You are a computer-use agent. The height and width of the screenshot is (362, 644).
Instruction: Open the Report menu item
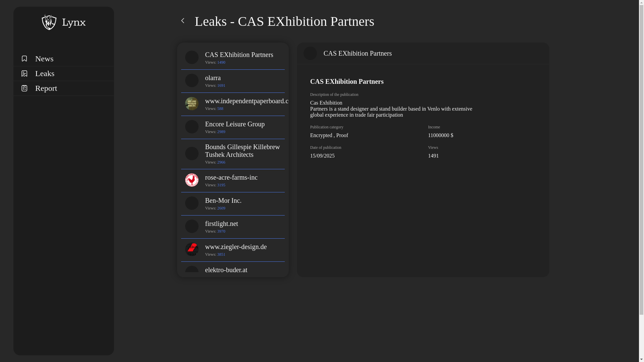(46, 88)
